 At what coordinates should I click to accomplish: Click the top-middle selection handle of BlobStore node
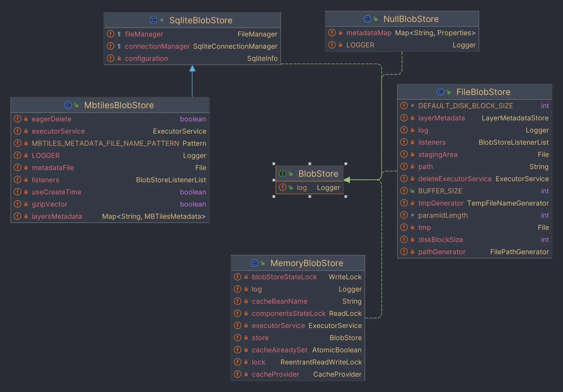point(310,164)
